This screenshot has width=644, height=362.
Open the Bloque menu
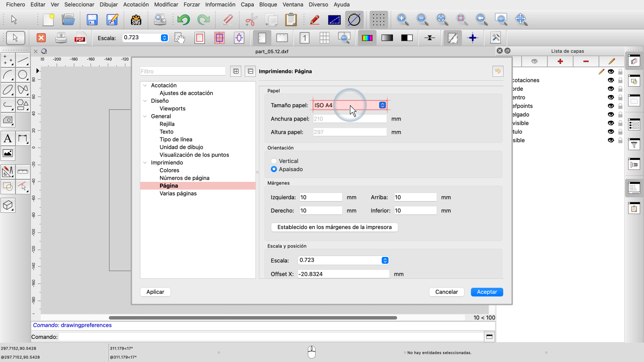point(268,5)
